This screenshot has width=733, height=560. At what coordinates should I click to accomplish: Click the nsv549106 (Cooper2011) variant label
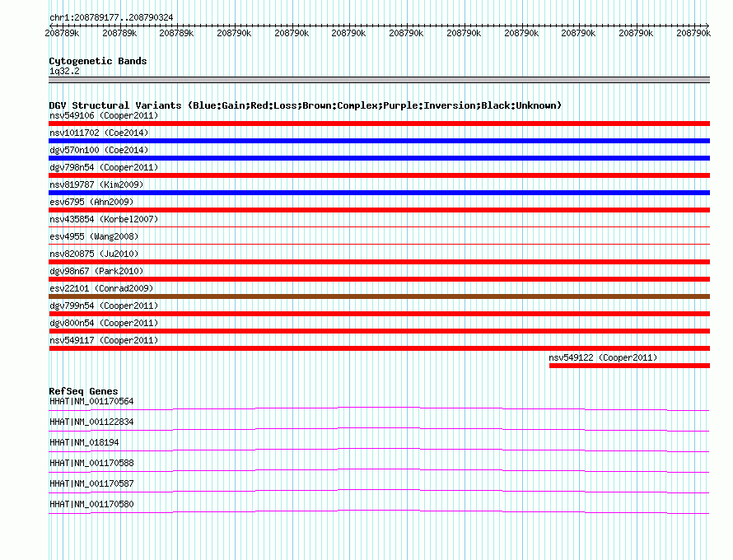[104, 115]
